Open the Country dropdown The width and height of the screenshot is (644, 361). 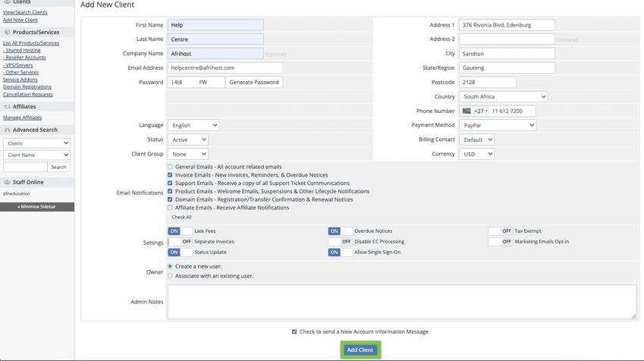tap(502, 97)
